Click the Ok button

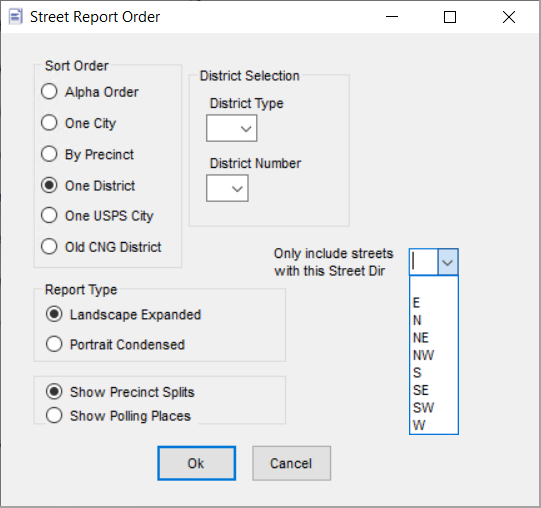click(x=197, y=463)
